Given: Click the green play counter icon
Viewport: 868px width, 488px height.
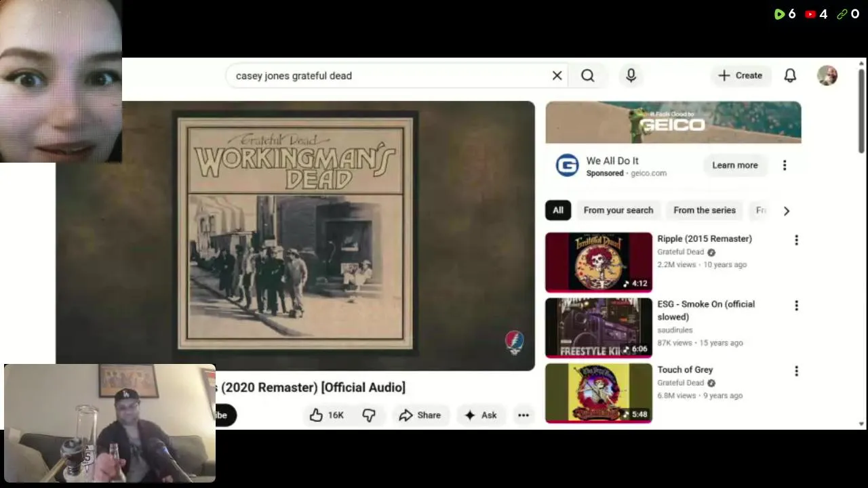Looking at the screenshot, I should point(780,14).
